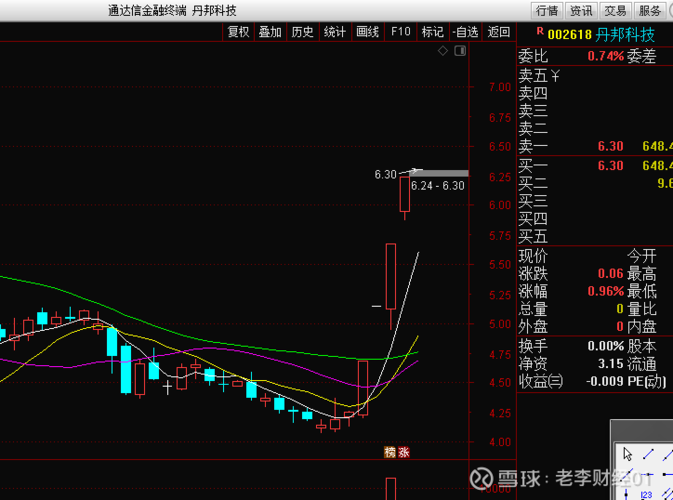Open 历史 from the chart toolbar
The height and width of the screenshot is (500, 673).
coord(303,32)
